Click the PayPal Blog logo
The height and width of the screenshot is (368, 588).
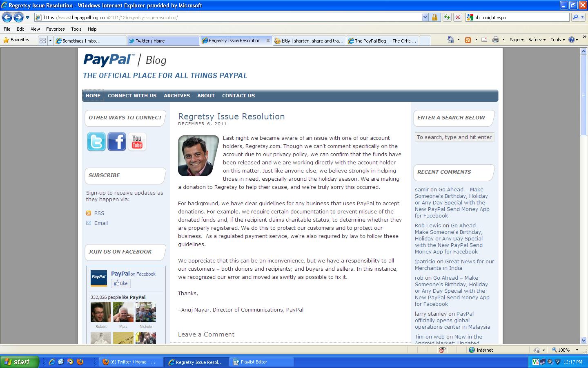125,60
